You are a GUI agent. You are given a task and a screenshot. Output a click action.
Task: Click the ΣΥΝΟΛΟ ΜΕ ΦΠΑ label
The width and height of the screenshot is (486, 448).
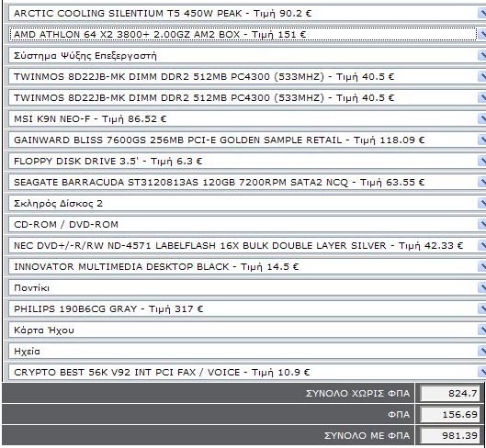click(x=367, y=435)
